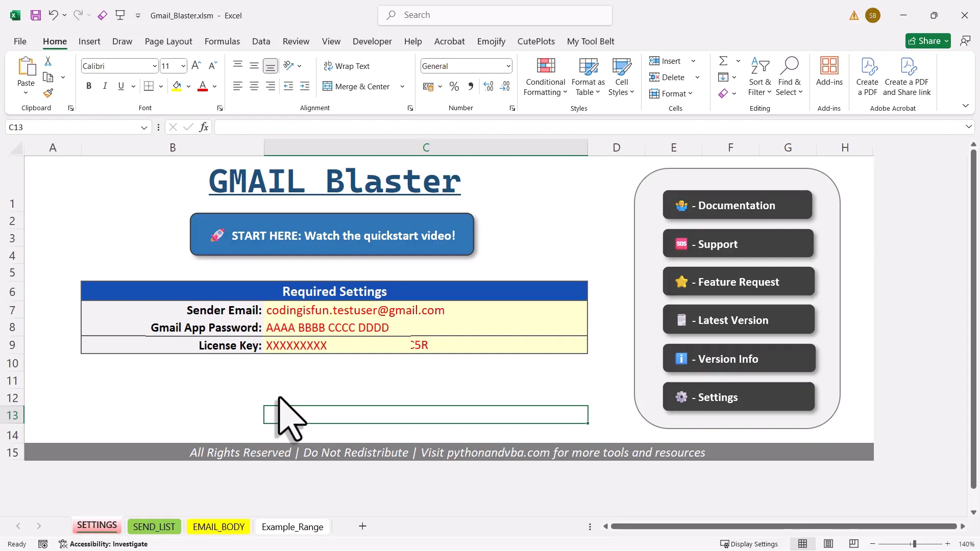The image size is (980, 551).
Task: Open Conditional Formatting
Action: [545, 77]
